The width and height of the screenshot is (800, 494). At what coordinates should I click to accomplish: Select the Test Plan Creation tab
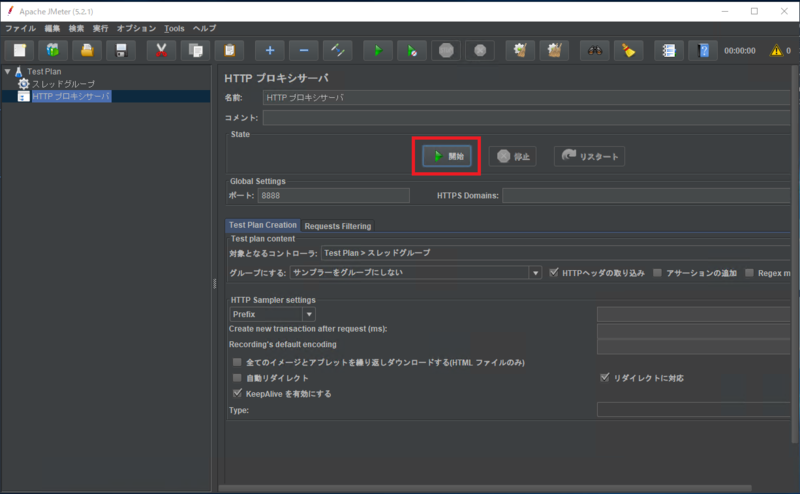pyautogui.click(x=263, y=225)
